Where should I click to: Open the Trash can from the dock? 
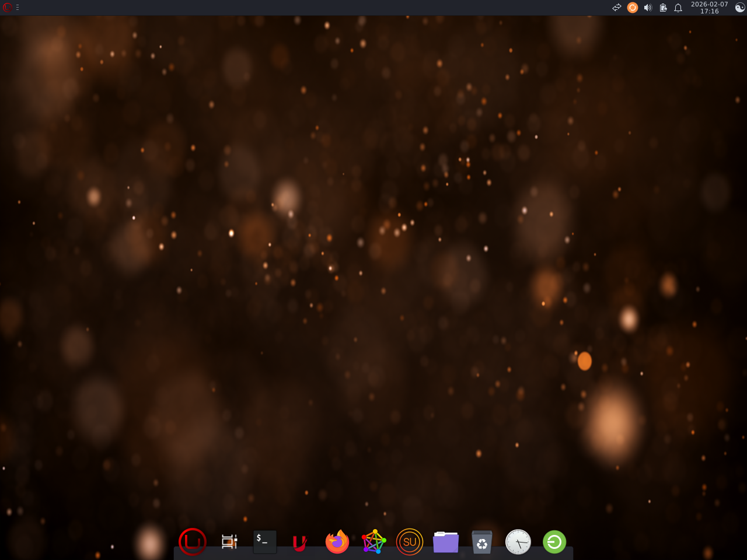[x=482, y=542]
